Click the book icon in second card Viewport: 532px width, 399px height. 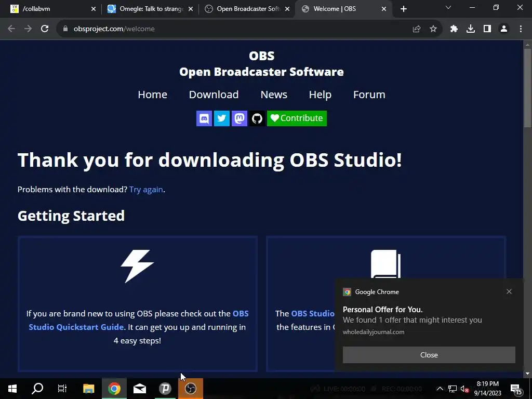[386, 264]
